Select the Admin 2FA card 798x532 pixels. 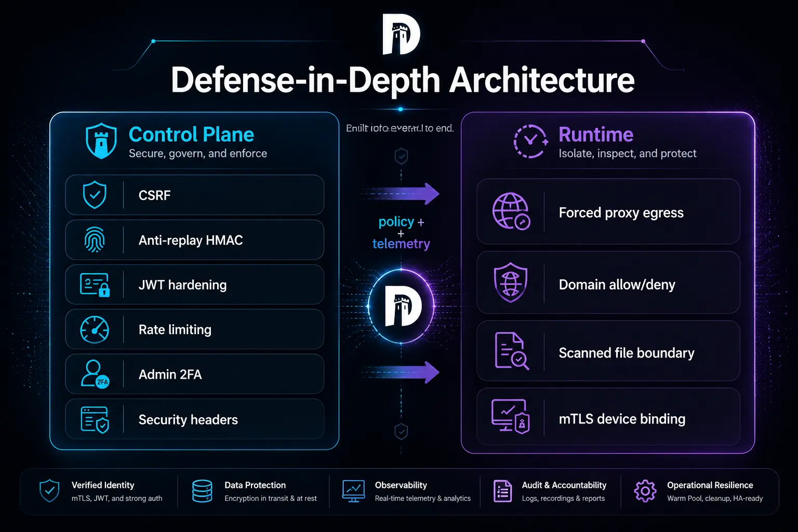(195, 374)
